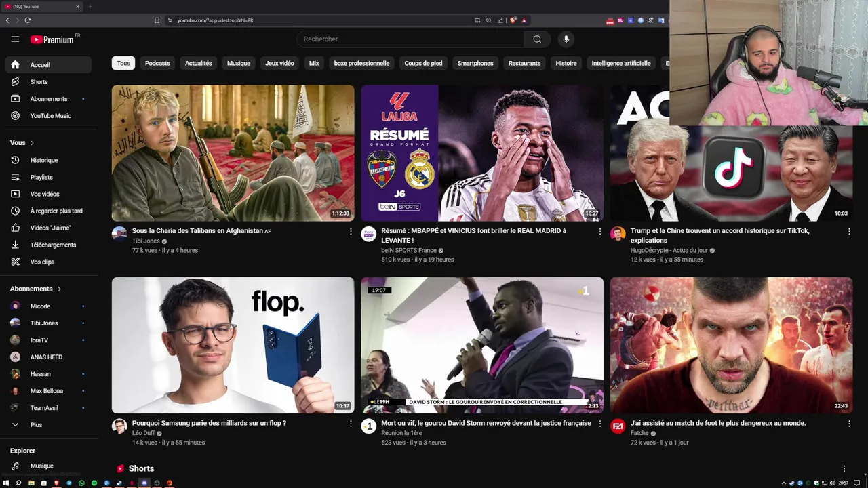This screenshot has height=488, width=868.
Task: Open Fatche channel avatar
Action: pos(618,426)
